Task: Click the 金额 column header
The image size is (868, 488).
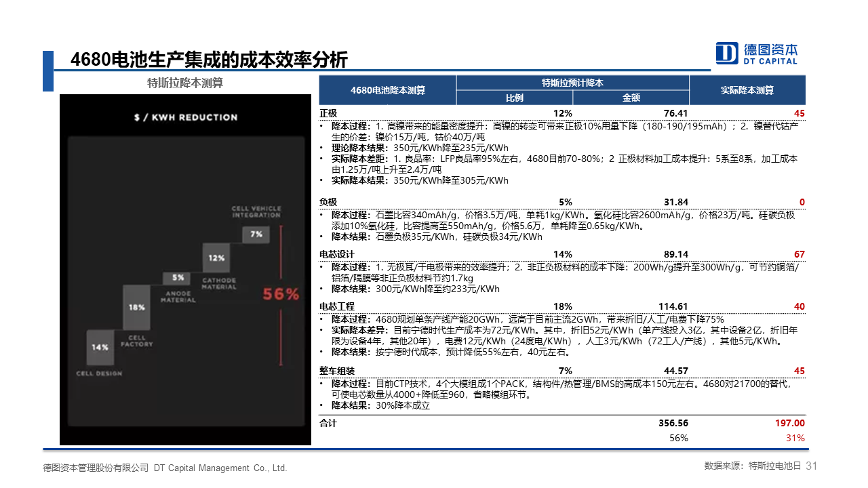Action: point(631,98)
